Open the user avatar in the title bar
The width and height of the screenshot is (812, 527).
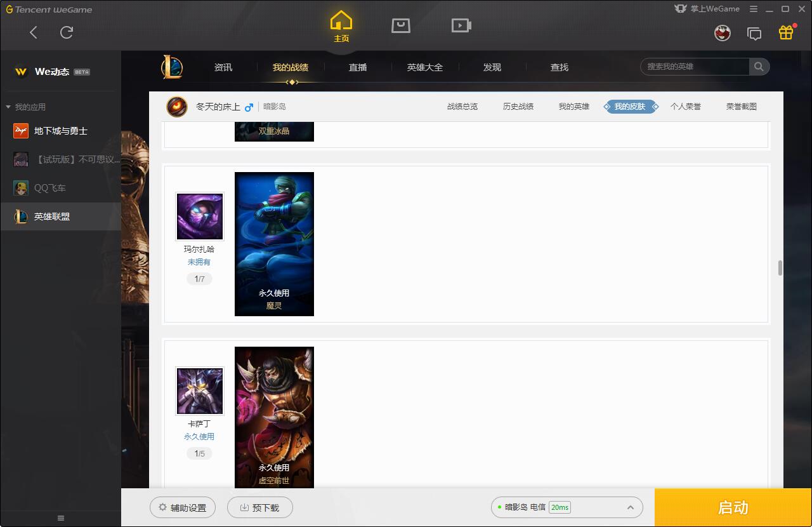tap(723, 33)
